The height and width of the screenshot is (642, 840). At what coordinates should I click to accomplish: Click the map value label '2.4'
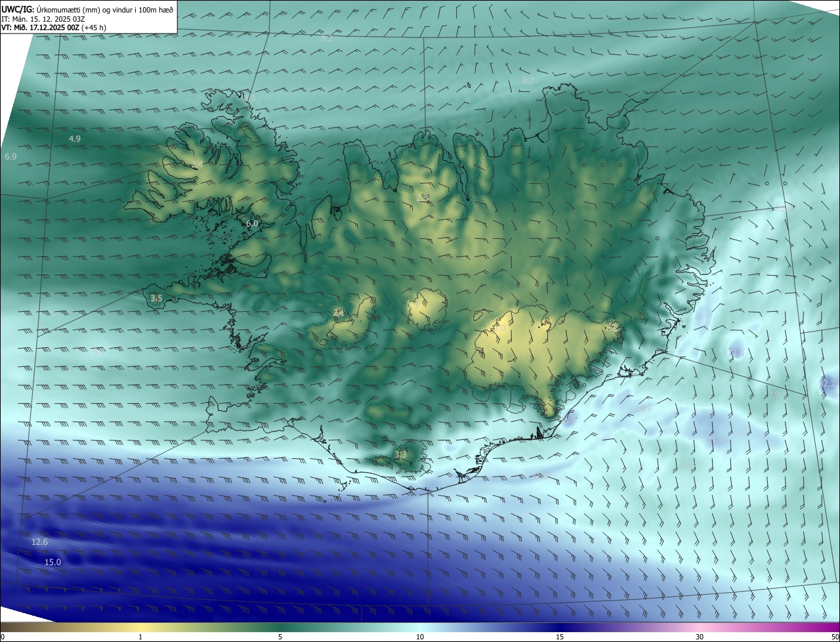pyautogui.click(x=197, y=164)
